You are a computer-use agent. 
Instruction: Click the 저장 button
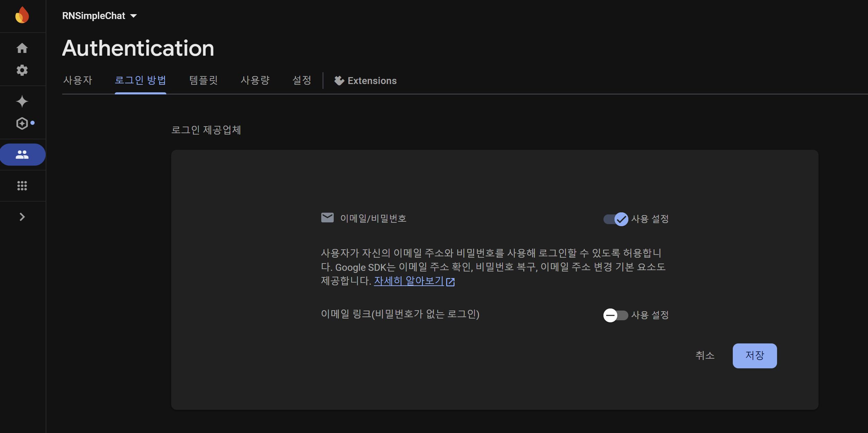point(755,356)
